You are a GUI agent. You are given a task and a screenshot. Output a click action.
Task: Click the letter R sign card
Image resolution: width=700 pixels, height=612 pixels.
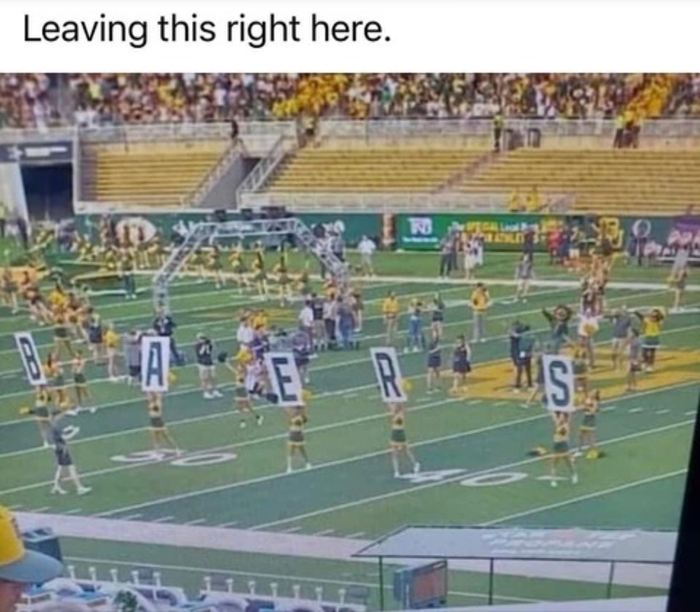click(388, 374)
